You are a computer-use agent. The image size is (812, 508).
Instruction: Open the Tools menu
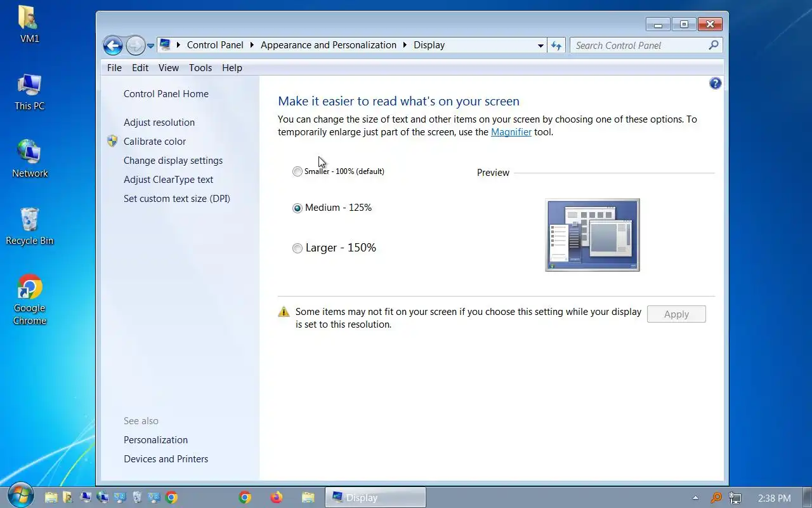[x=200, y=67]
